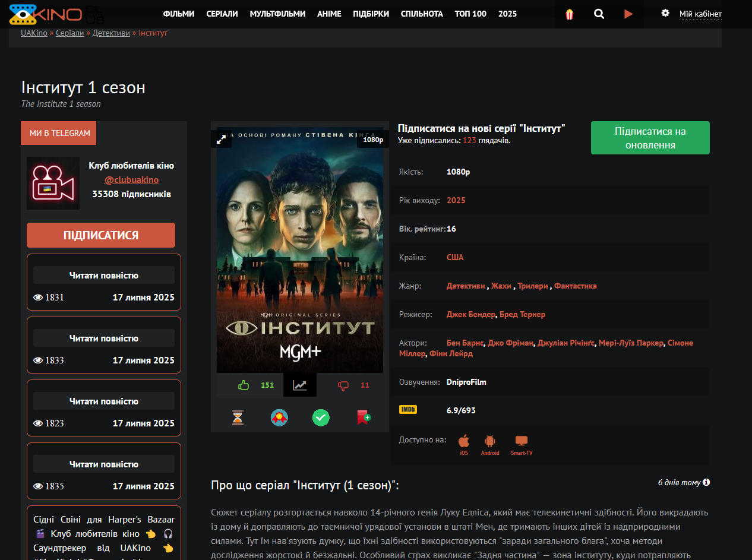Dislike the series with thumbs-down icon
This screenshot has width=752, height=560.
point(343,385)
